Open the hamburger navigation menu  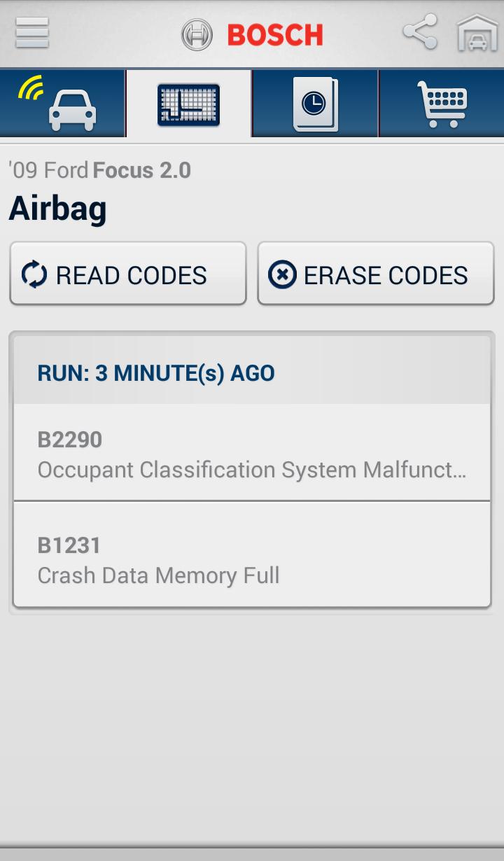tap(31, 33)
